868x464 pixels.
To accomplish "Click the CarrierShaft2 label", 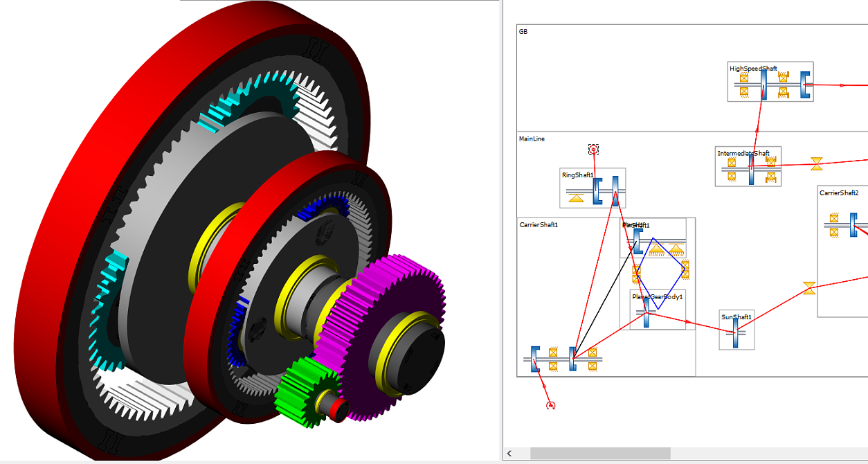I will point(839,193).
